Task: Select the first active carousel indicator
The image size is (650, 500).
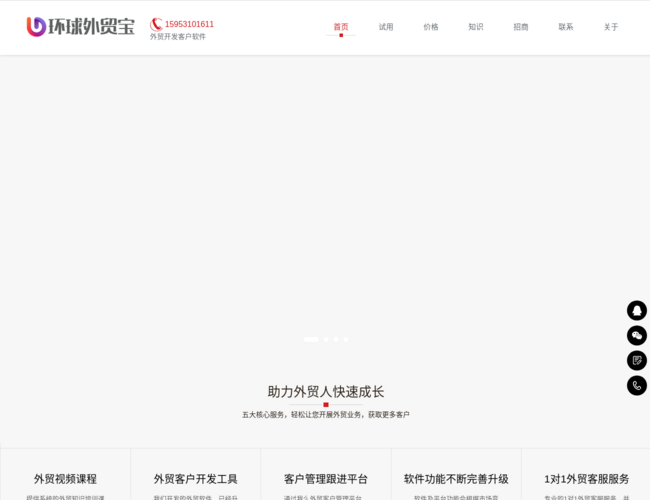Action: [x=311, y=340]
